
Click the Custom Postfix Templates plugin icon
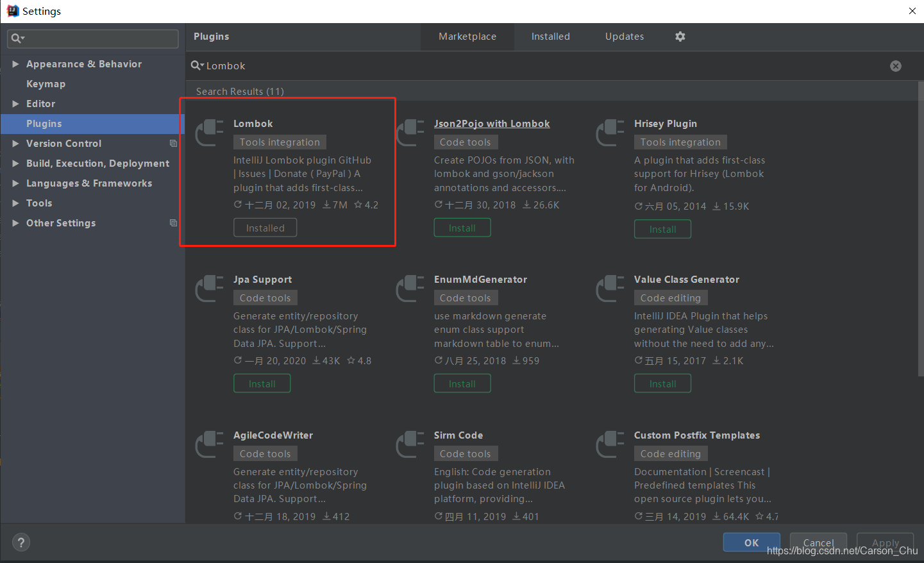[x=610, y=444]
